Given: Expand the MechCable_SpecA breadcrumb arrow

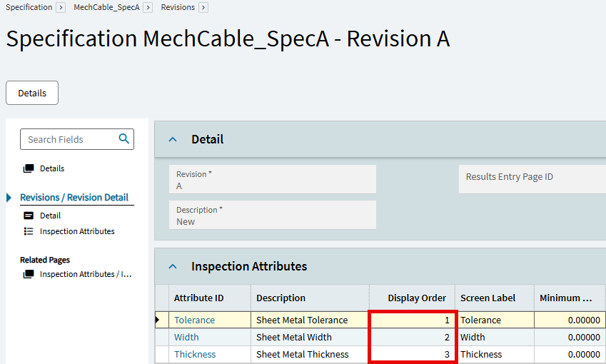Looking at the screenshot, I should tap(148, 7).
